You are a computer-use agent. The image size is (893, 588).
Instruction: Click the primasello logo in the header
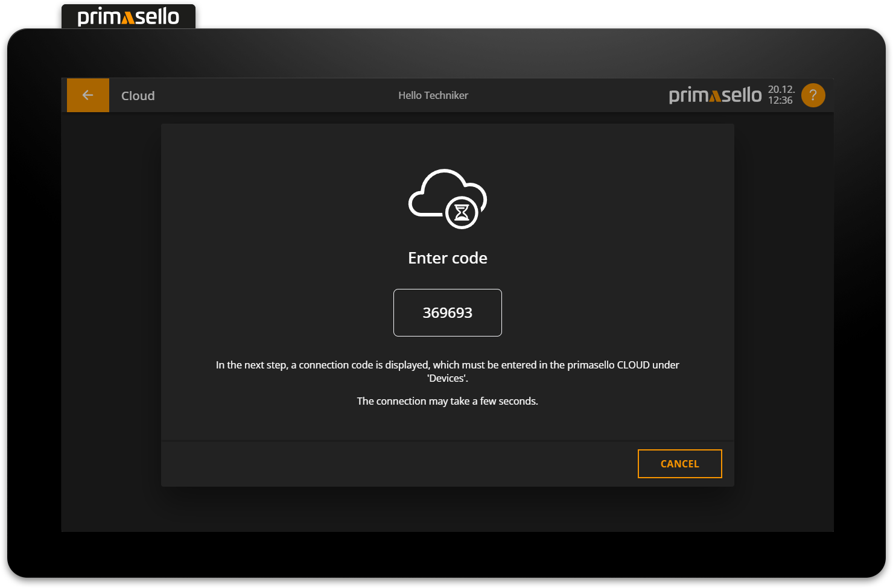pyautogui.click(x=715, y=95)
